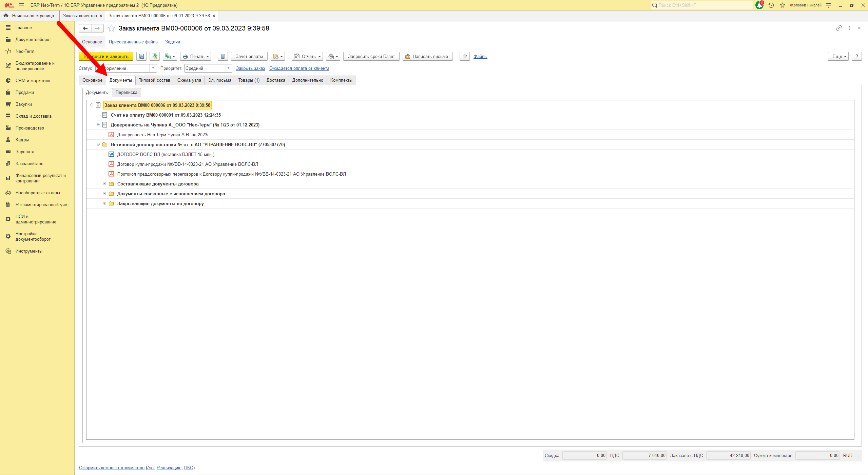868x475 pixels.
Task: Expand Документы связанные с исполнением договора
Action: [104, 194]
